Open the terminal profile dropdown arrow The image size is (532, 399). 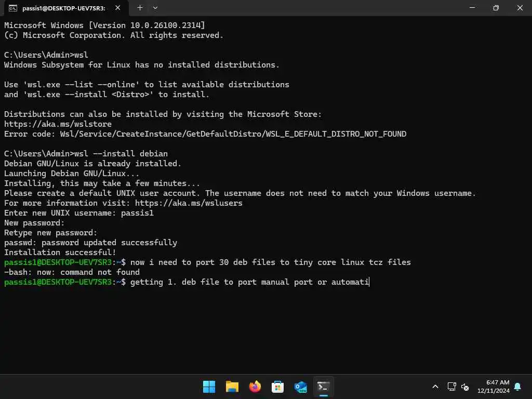coord(155,7)
